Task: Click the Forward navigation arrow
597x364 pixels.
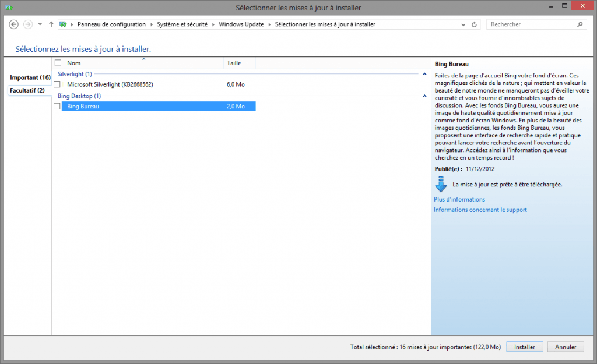Action: tap(28, 24)
